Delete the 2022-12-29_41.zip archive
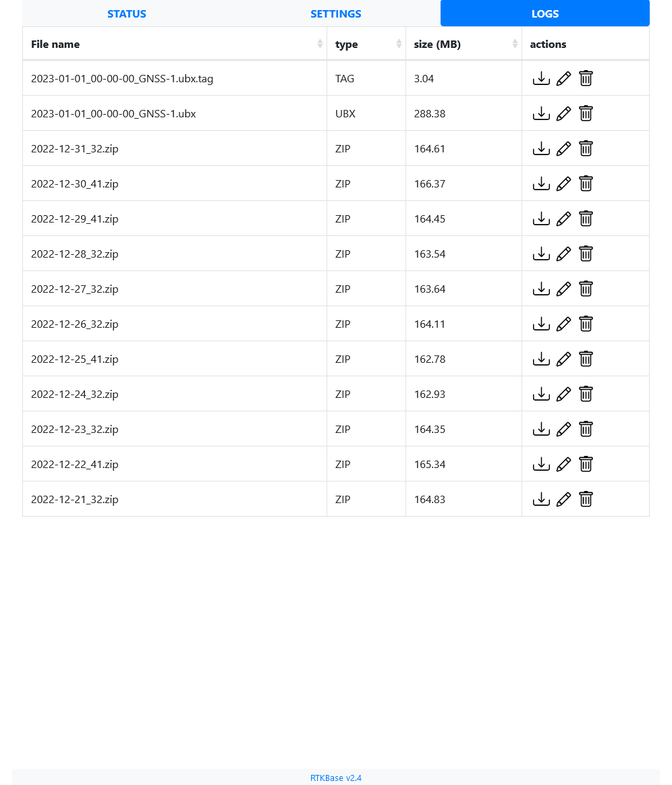Image resolution: width=672 pixels, height=785 pixels. pyautogui.click(x=586, y=219)
